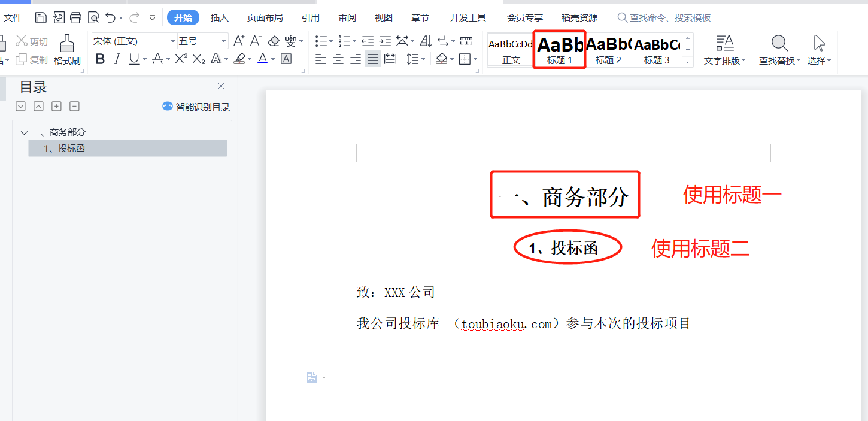Click the line spacing icon
The image size is (868, 421).
tap(412, 59)
